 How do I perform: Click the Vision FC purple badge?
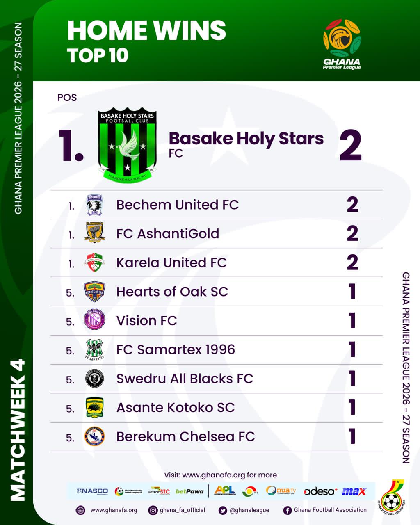click(x=94, y=320)
